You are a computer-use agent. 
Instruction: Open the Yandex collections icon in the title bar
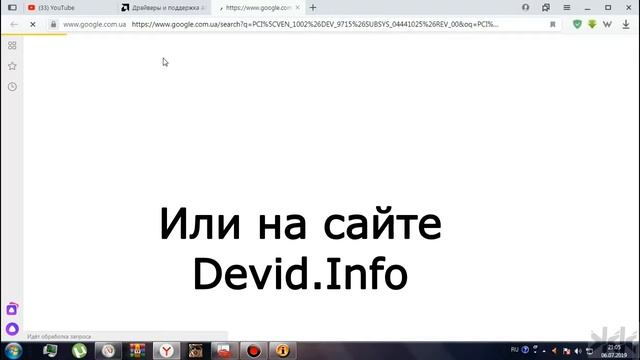click(546, 7)
